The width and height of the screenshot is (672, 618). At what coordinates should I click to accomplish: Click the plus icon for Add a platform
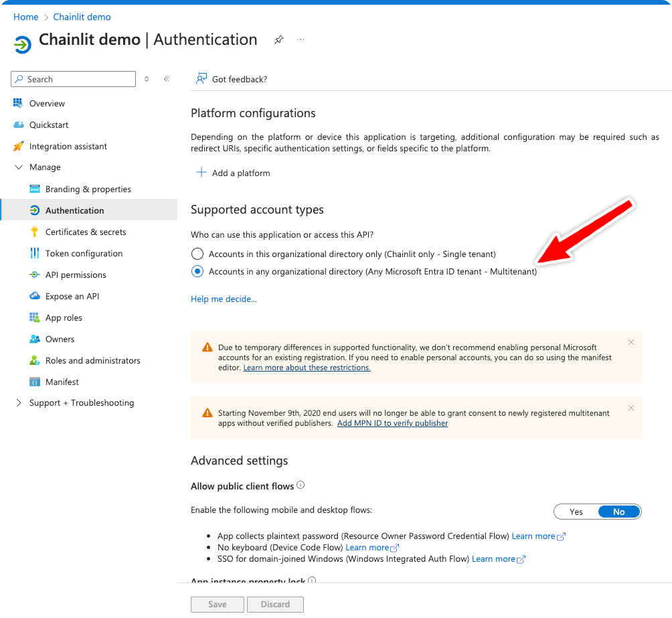tap(201, 172)
